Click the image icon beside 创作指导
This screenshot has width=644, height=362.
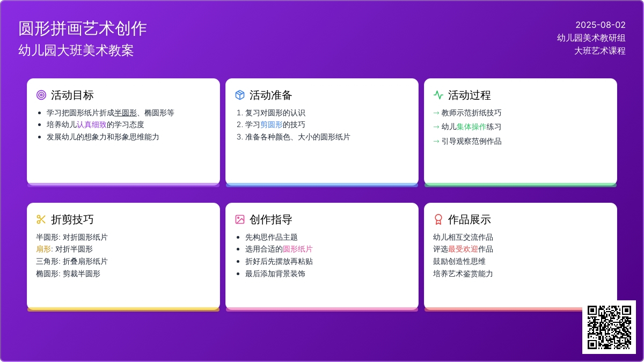[240, 219]
